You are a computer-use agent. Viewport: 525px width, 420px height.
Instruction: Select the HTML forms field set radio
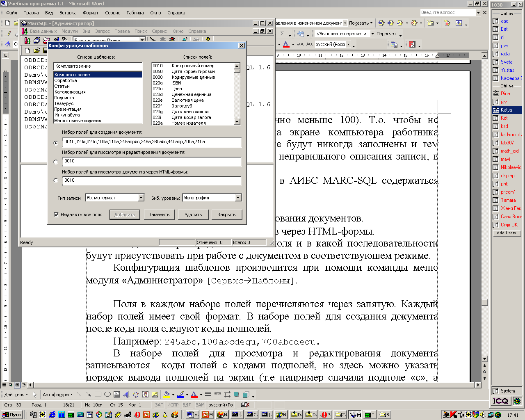[56, 180]
